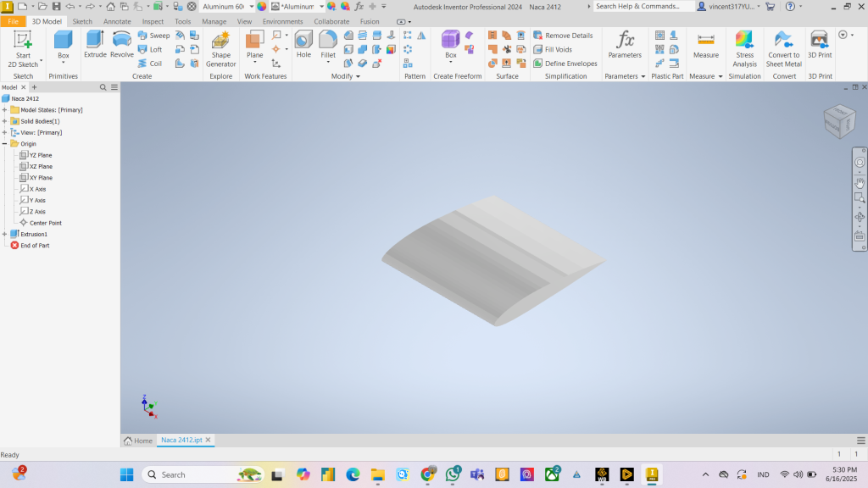Click the ViewCube in the viewport

click(839, 121)
